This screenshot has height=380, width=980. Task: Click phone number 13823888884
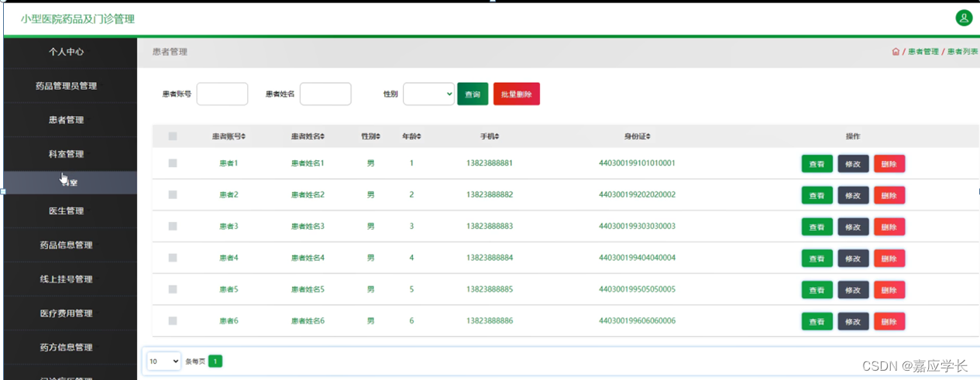point(490,258)
